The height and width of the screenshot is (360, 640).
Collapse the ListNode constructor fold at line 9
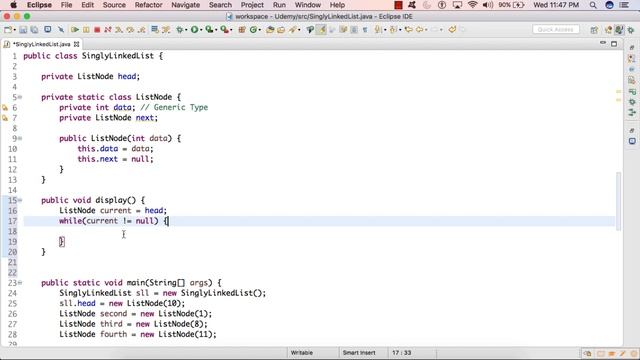pyautogui.click(x=20, y=138)
